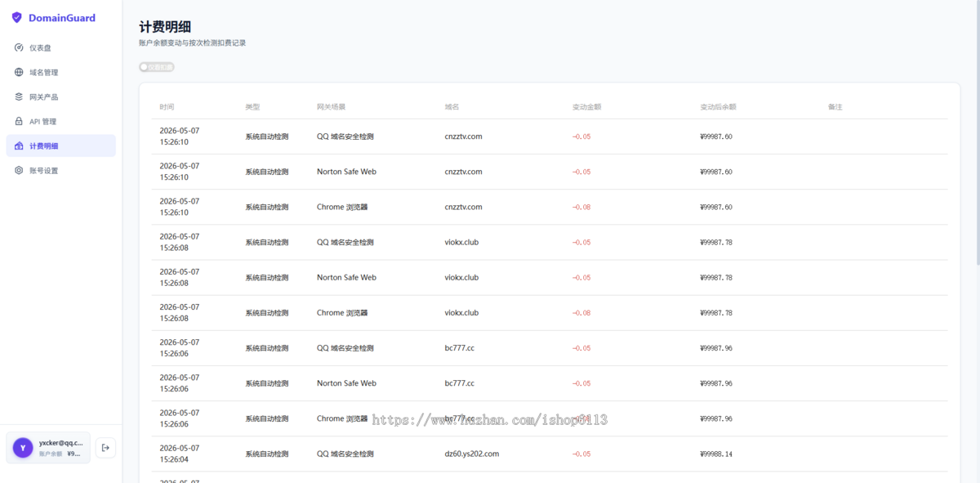This screenshot has width=980, height=483.
Task: Click the timestamp in the bc777.cc QQ row
Action: click(179, 347)
